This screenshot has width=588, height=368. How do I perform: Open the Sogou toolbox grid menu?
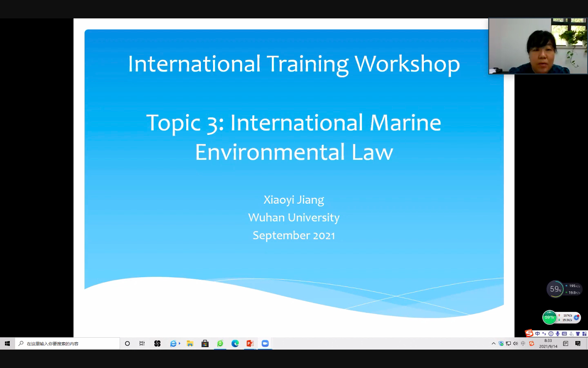point(584,334)
